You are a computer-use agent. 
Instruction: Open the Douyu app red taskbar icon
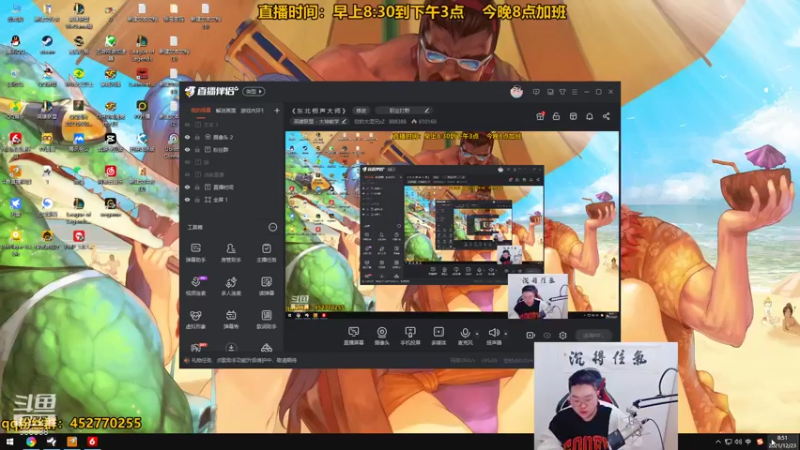pyautogui.click(x=92, y=442)
